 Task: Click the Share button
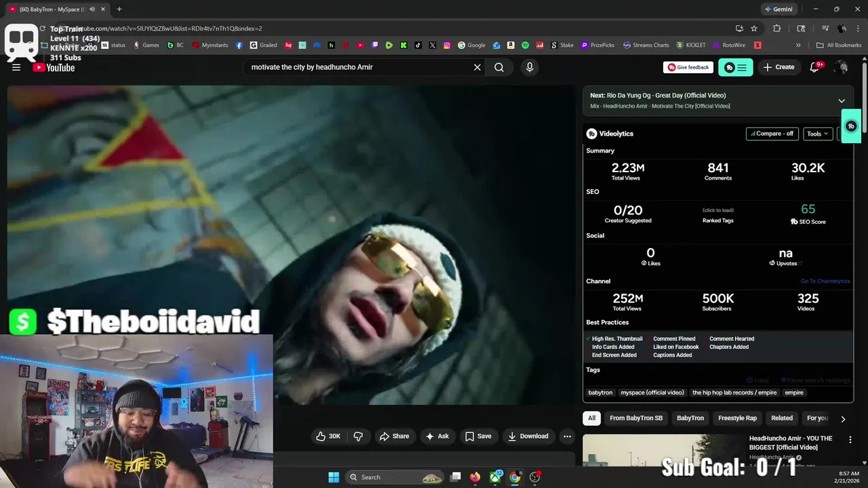pos(394,436)
